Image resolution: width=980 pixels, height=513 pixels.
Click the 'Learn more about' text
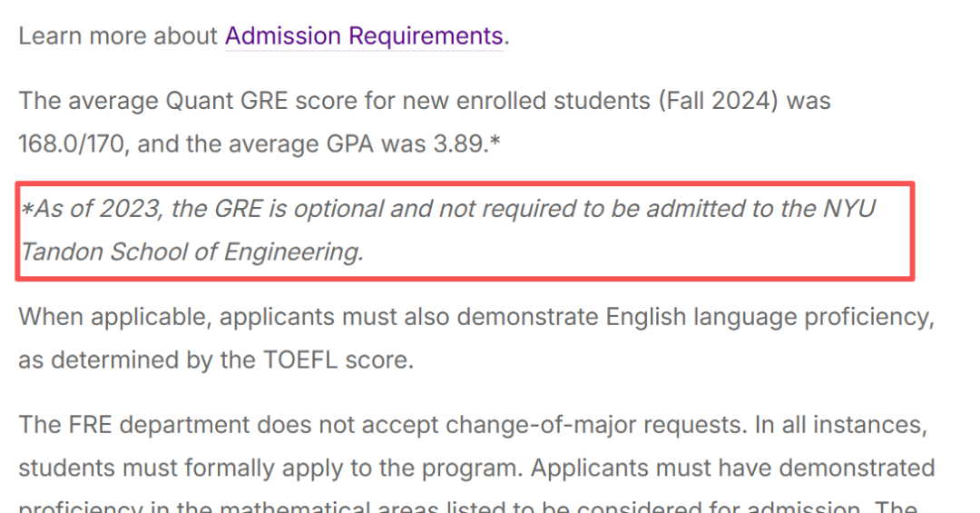pos(118,36)
